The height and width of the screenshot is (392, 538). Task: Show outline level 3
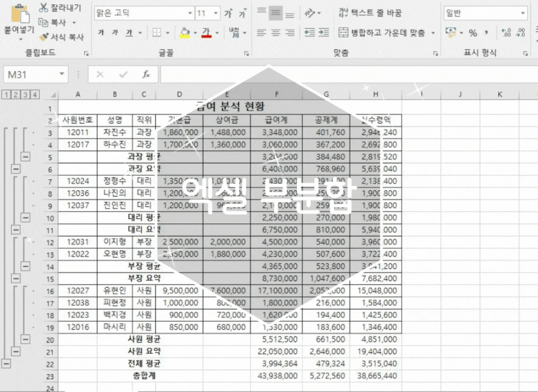[x=25, y=95]
